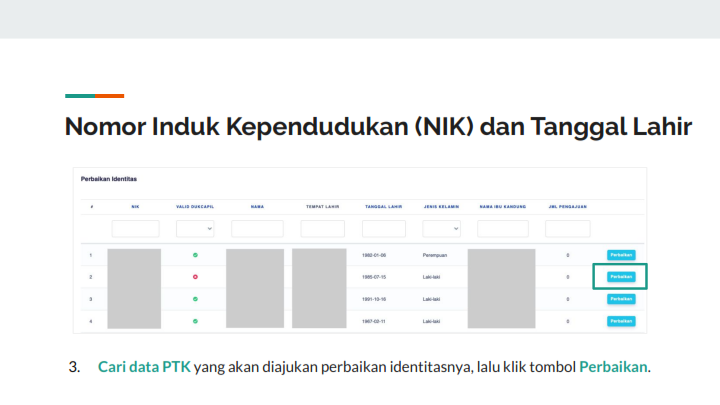Screen dimensions: 720x405
Task: Sort by the NIK column header
Action: (135, 207)
